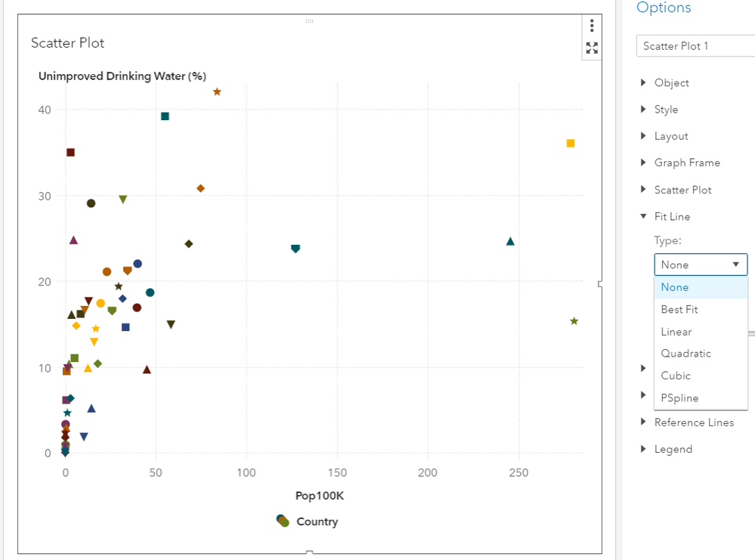The height and width of the screenshot is (560, 755).
Task: Select PSpline fit line option
Action: point(679,398)
